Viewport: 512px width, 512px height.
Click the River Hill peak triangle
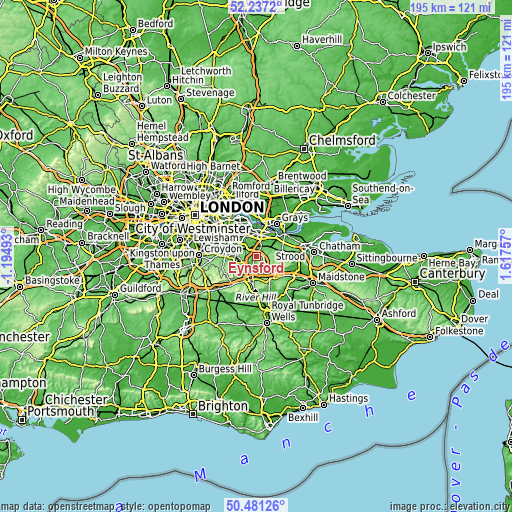(x=255, y=290)
